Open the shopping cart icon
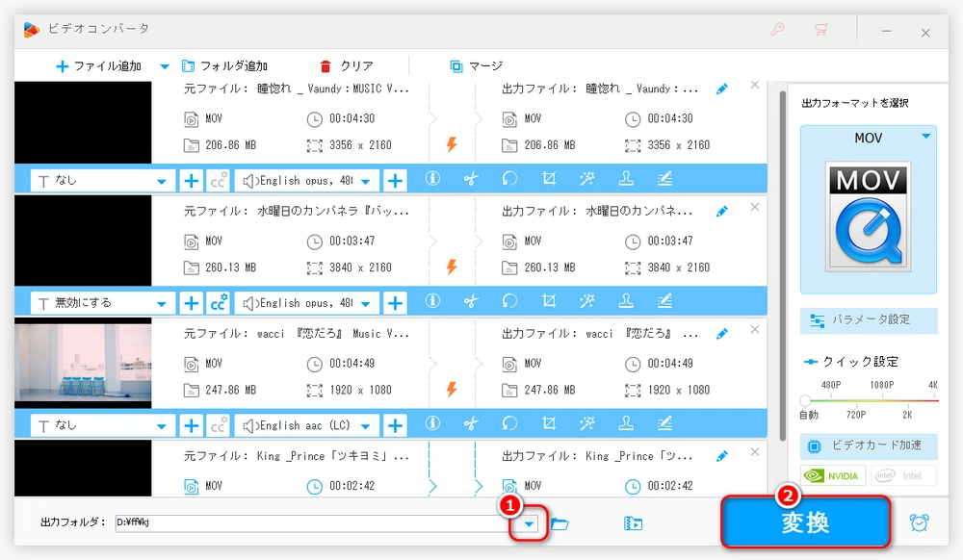Image resolution: width=963 pixels, height=560 pixels. (821, 30)
